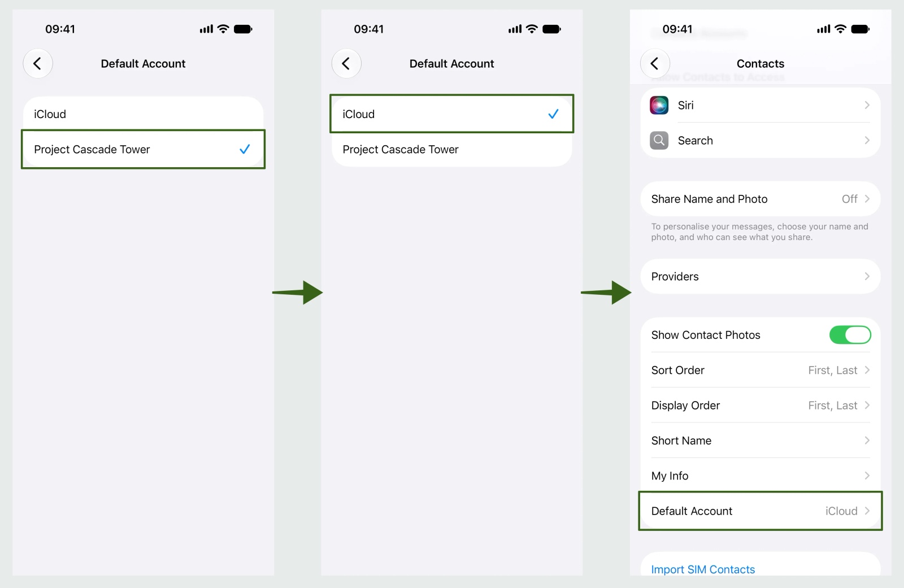Tap battery icon in Contacts screen status bar
The width and height of the screenshot is (904, 588).
pyautogui.click(x=860, y=29)
